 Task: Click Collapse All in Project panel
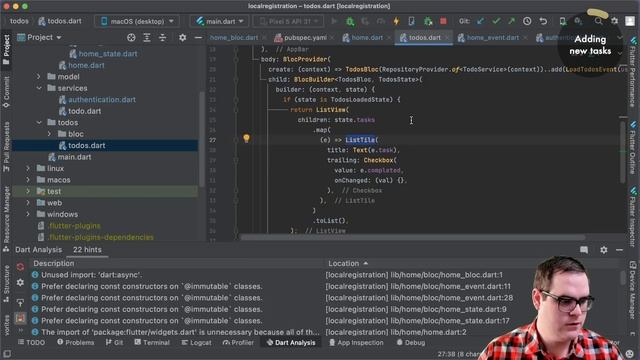click(x=162, y=38)
